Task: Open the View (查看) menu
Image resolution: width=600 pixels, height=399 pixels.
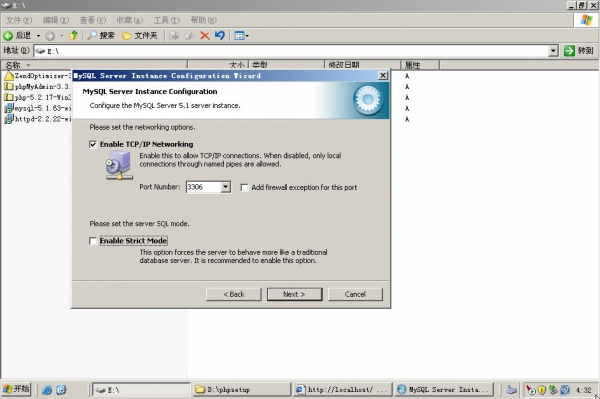Action: [x=93, y=20]
